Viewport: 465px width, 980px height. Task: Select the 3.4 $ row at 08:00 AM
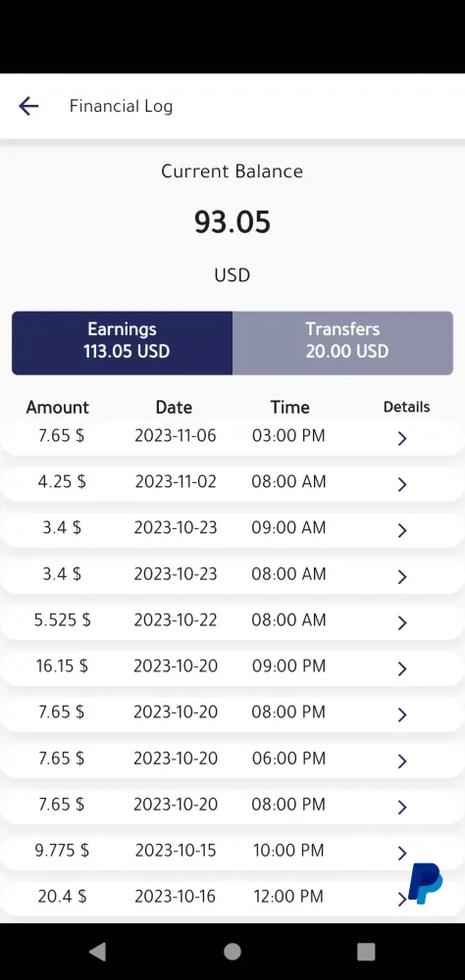232,574
